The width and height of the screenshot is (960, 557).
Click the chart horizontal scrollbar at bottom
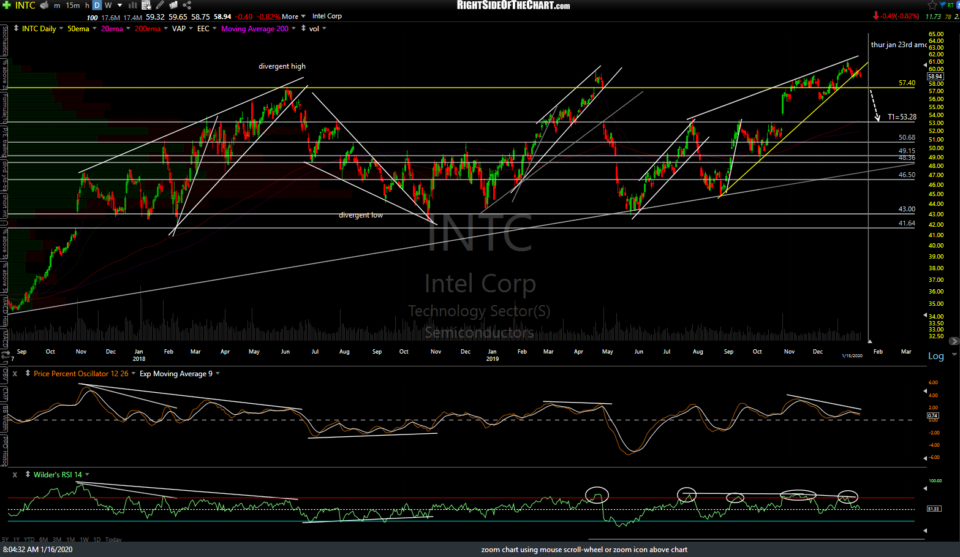tap(755, 540)
